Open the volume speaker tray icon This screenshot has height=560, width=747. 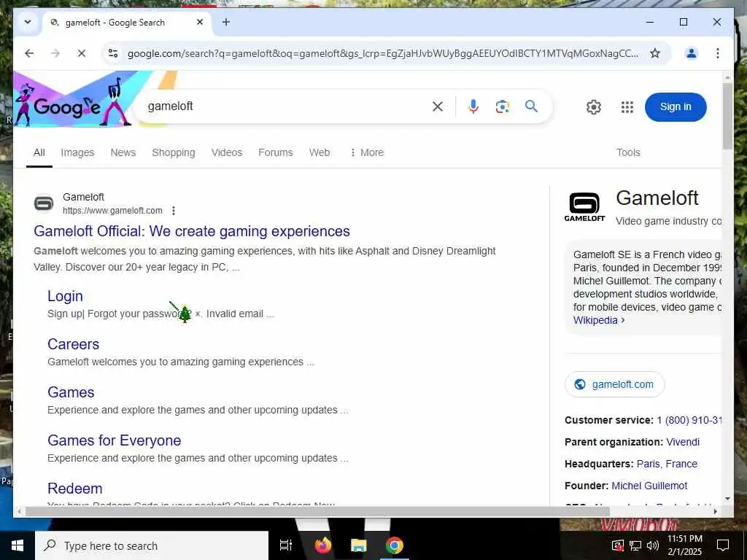[653, 545]
